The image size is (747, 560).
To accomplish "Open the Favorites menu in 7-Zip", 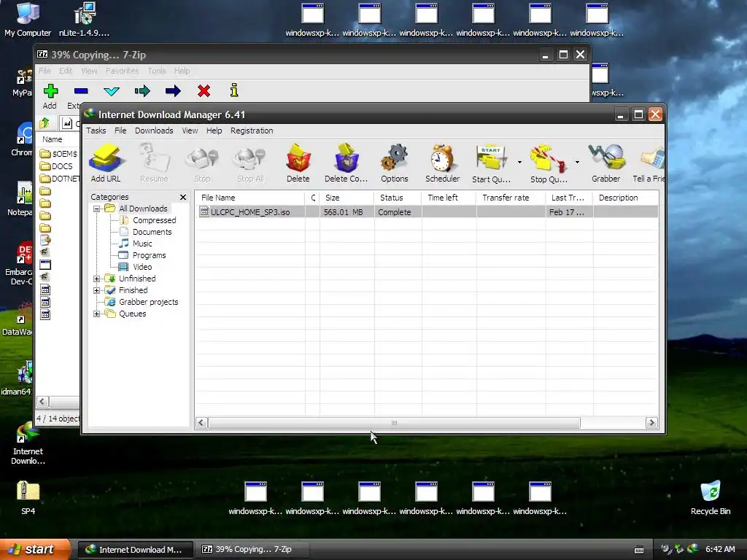I will click(122, 71).
